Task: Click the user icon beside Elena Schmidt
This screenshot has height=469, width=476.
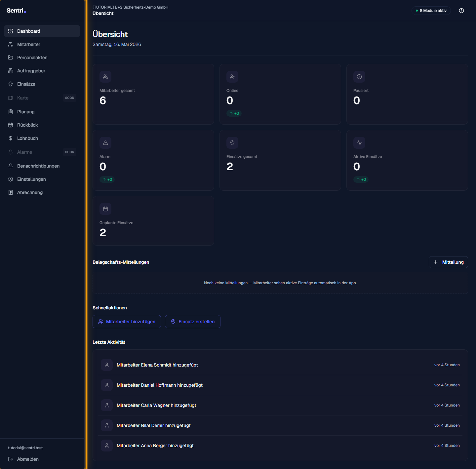Action: click(x=107, y=365)
